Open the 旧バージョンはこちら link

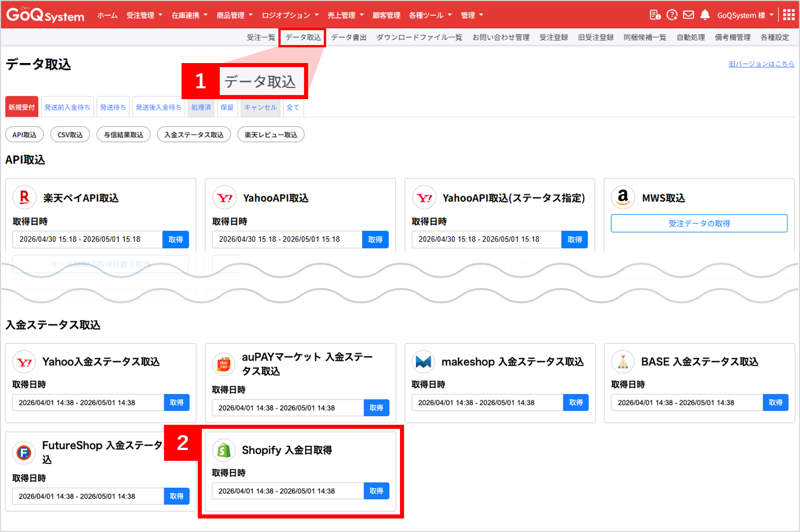click(x=761, y=64)
